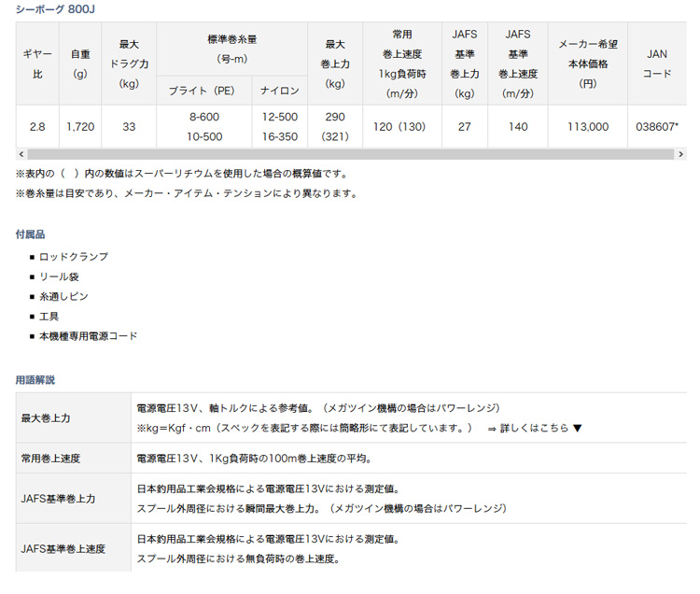
Task: Click the horizontal scrollbar thumb under spec table
Action: point(350,154)
